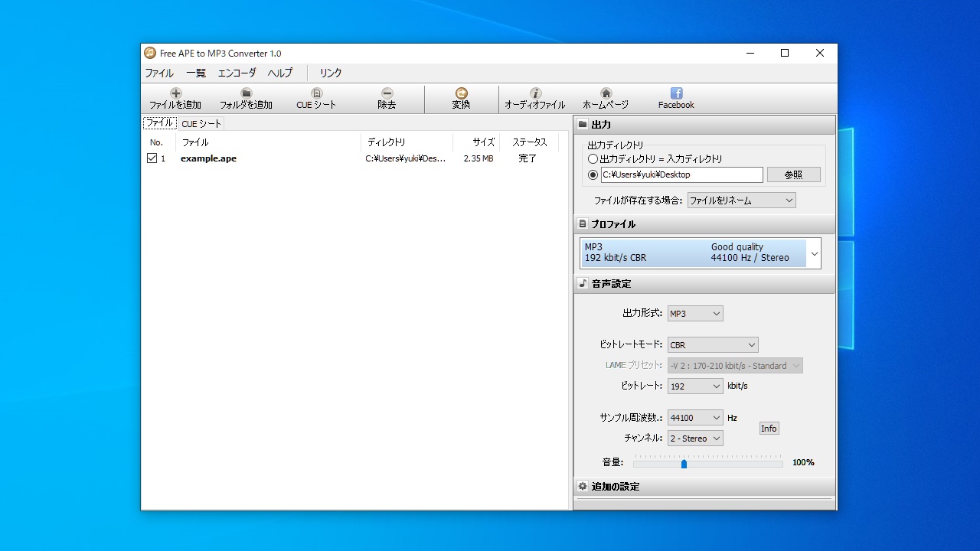Viewport: 980px width, 551px height.
Task: Open the ファイルが存在する場合 dropdown
Action: pos(741,201)
